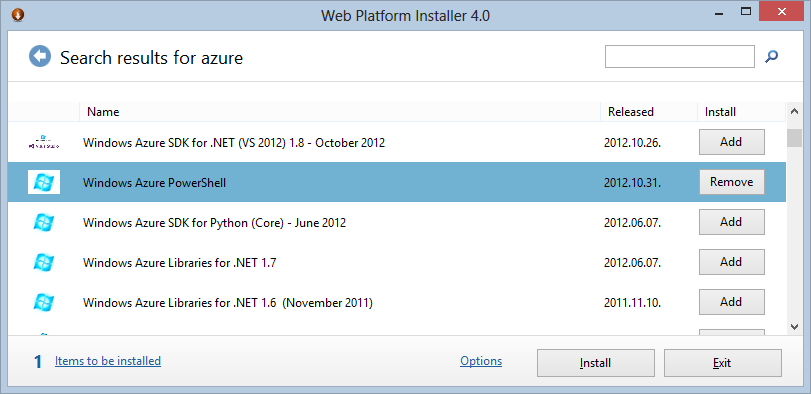Viewport: 811px width, 394px height.
Task: Click the Azure Libraries for .NET 1.7 icon
Action: pyautogui.click(x=44, y=262)
